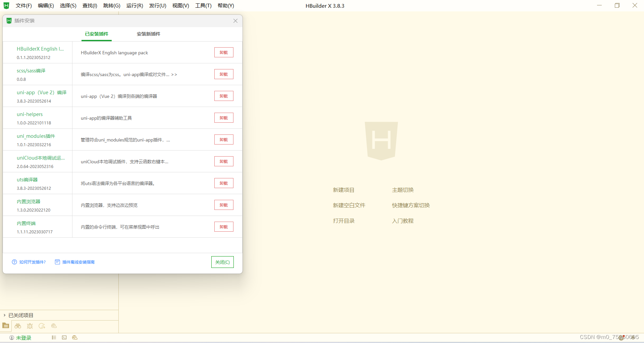The width and height of the screenshot is (644, 343).
Task: Click the HBuilder X logo in menu bar
Action: (6, 5)
